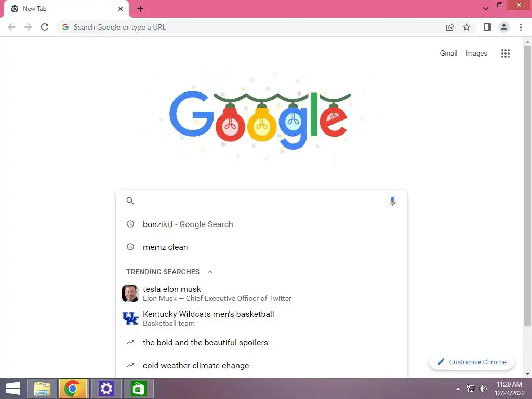Open a new tab with plus button

140,9
